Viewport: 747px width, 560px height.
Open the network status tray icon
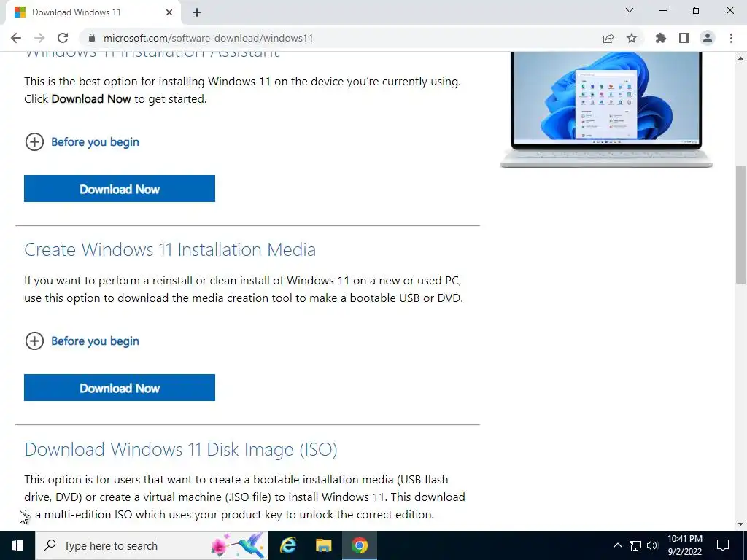(x=635, y=545)
